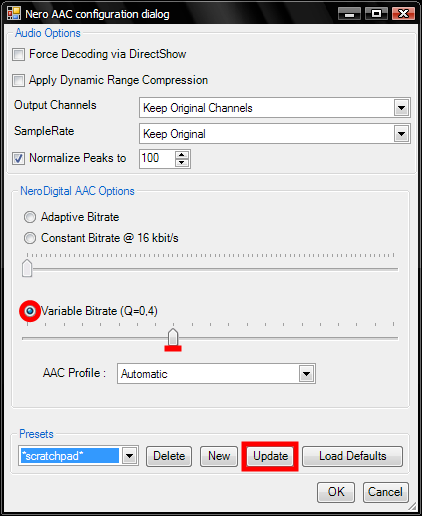
Task: Check Apply Dynamic Range Compression
Action: click(x=18, y=80)
